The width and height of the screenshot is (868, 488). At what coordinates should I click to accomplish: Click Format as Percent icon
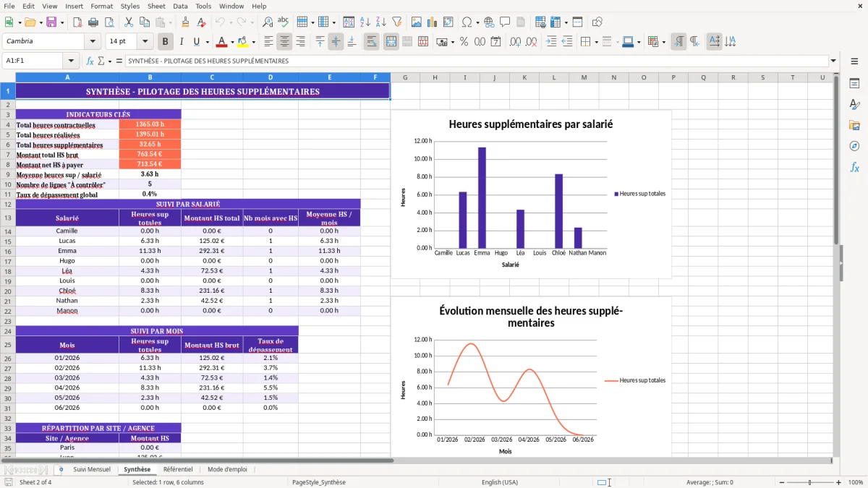(464, 42)
